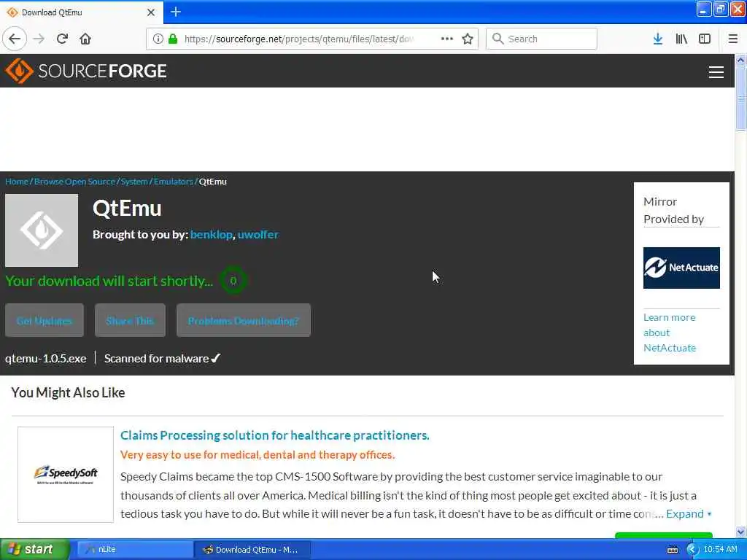Switch to nLite taskbar window

click(135, 550)
